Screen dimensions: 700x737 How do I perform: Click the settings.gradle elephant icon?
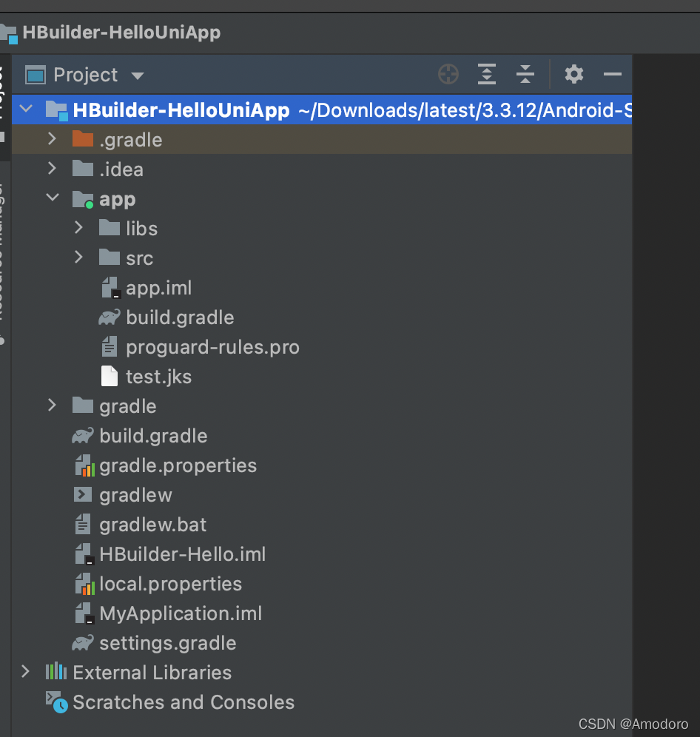point(83,642)
